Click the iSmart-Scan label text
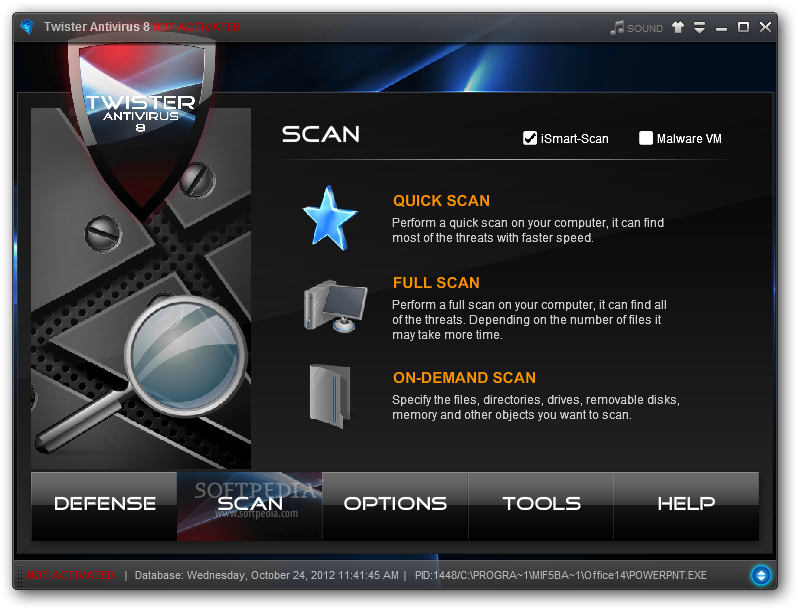 pyautogui.click(x=575, y=138)
